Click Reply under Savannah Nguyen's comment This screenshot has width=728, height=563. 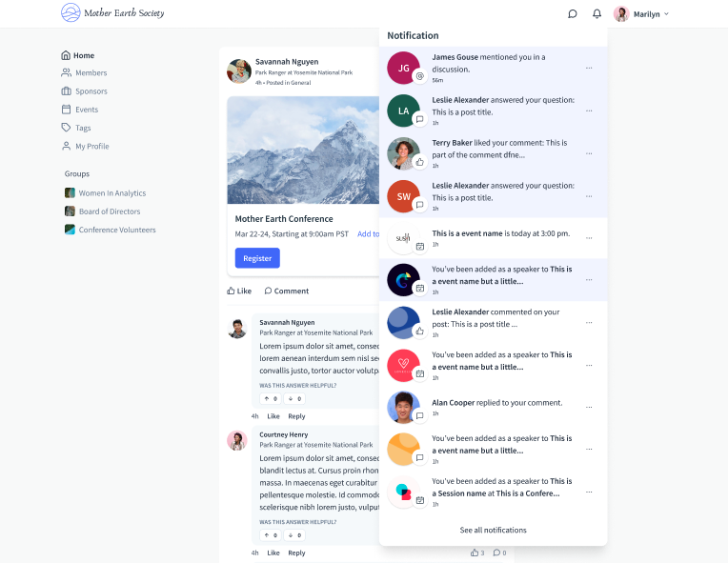[x=296, y=416]
